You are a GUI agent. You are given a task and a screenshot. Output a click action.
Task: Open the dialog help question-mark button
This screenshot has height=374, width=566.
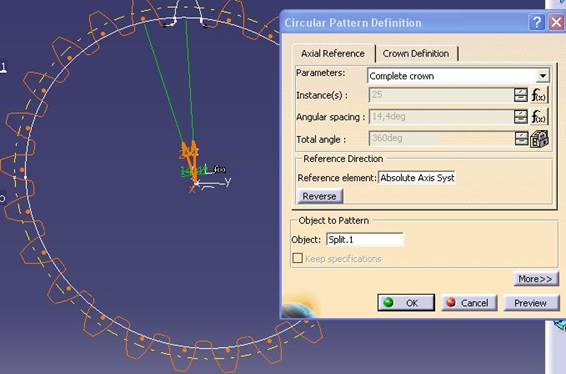pyautogui.click(x=537, y=23)
